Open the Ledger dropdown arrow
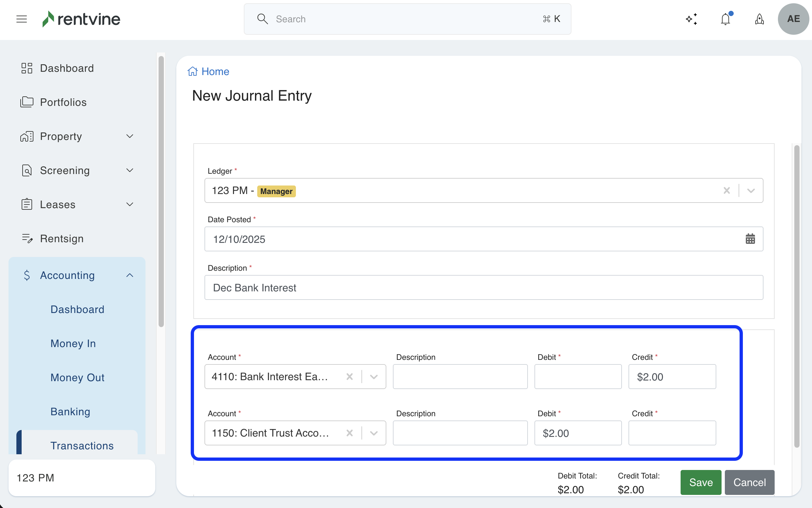 (x=751, y=190)
